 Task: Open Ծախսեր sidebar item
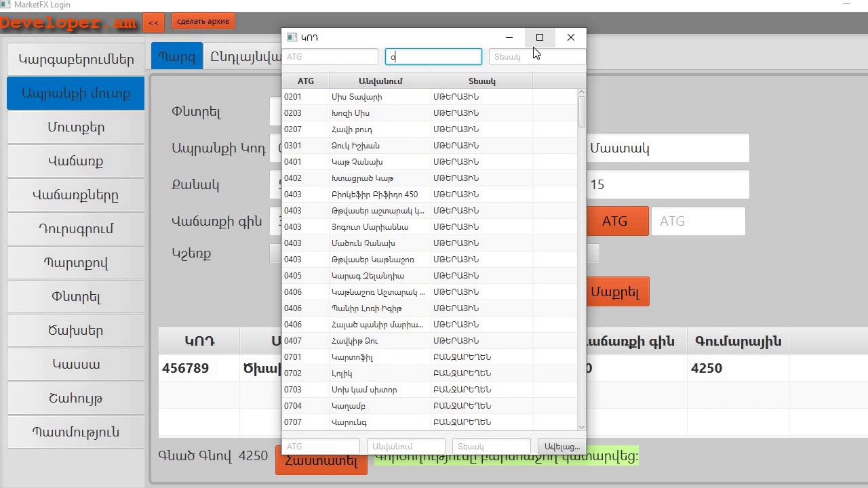76,330
